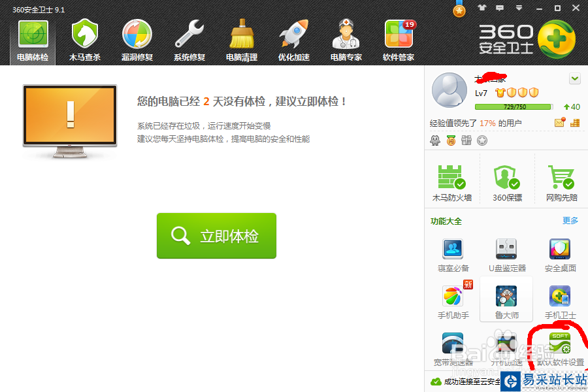
Task: Open the gold coins stack icon
Action: [575, 123]
